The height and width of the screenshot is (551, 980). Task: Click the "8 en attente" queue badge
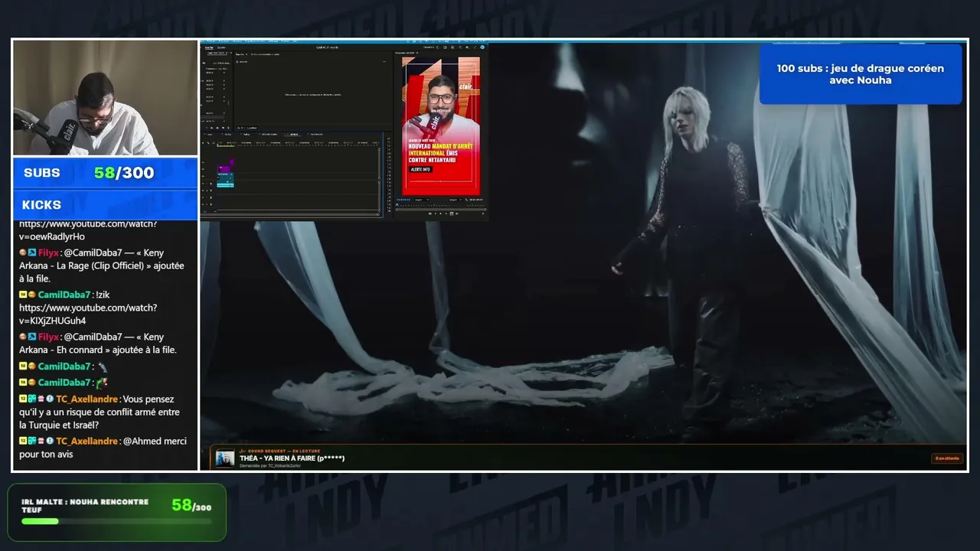(x=947, y=458)
